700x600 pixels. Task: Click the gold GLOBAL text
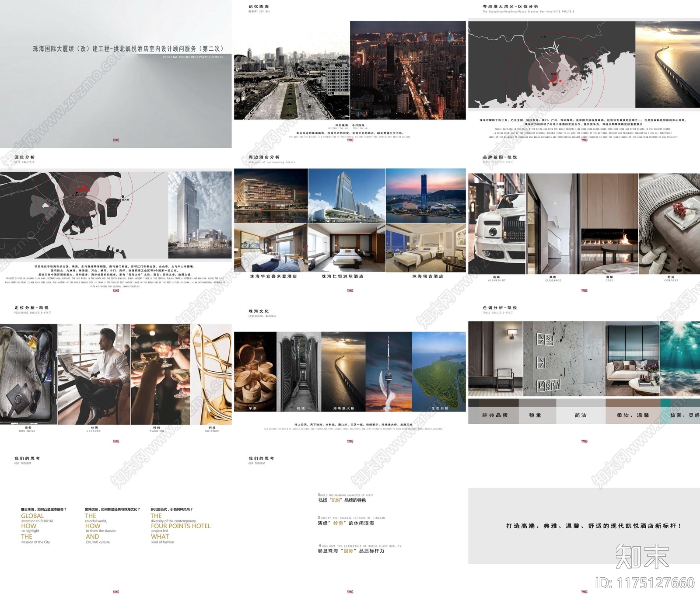[32, 516]
